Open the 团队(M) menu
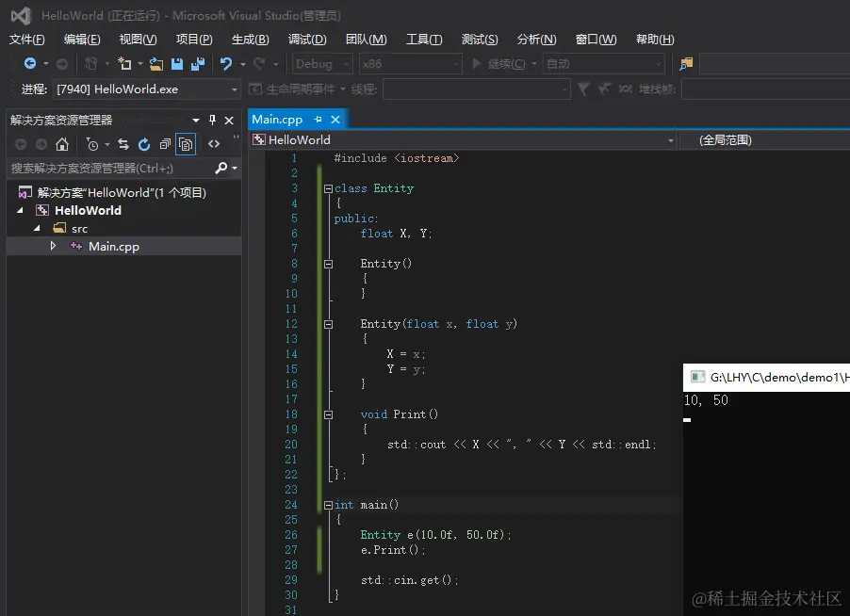This screenshot has height=616, width=850. tap(366, 39)
